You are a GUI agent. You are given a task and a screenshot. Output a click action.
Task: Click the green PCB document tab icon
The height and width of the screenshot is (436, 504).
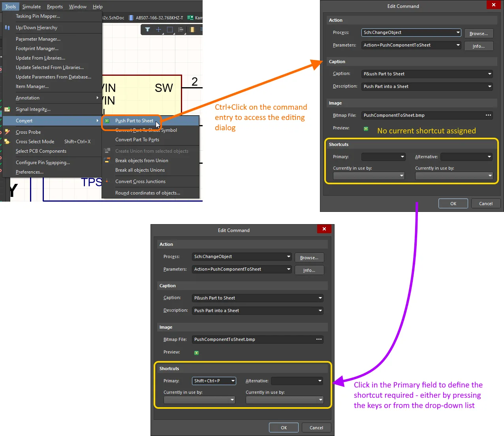[x=190, y=18]
